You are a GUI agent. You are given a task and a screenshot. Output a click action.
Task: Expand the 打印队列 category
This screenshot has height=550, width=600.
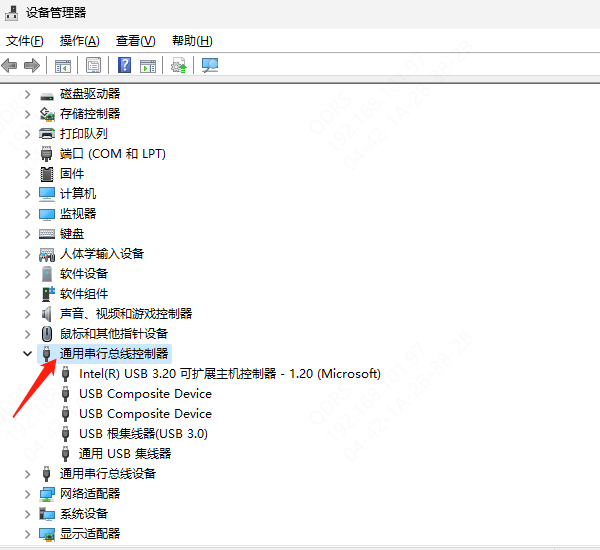pyautogui.click(x=28, y=134)
